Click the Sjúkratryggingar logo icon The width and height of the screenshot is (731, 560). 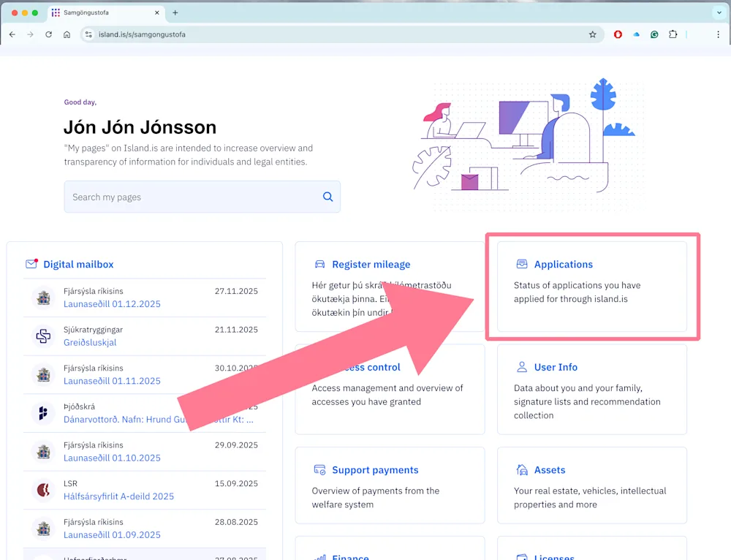[x=43, y=336]
